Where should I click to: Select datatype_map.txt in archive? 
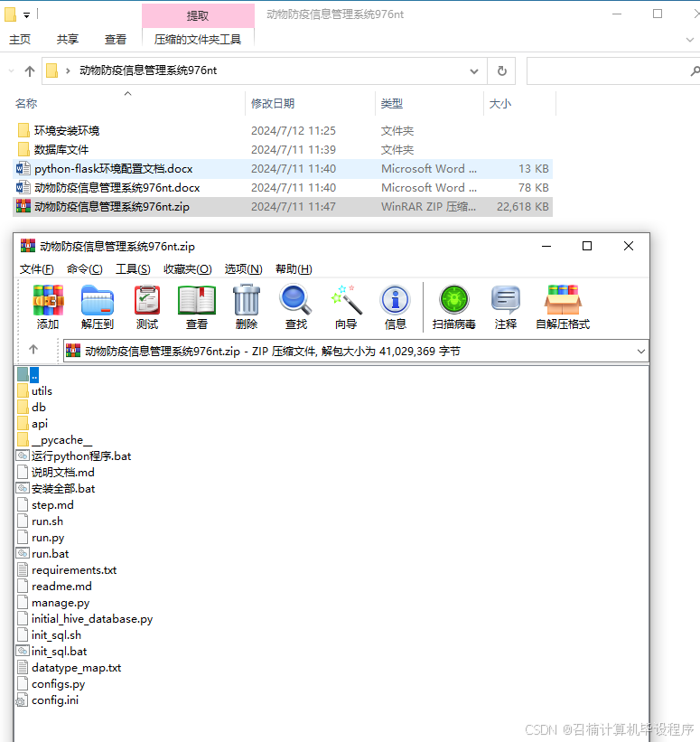[70, 668]
